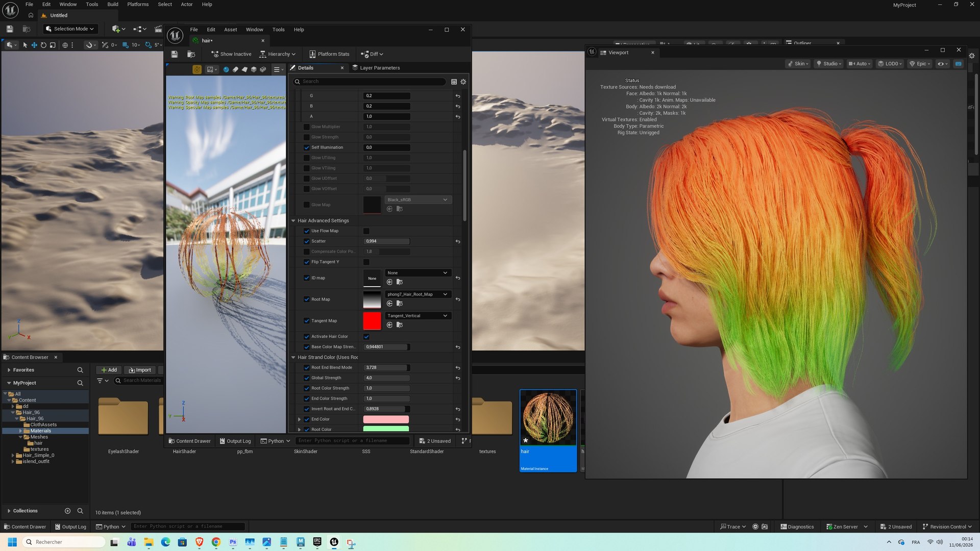This screenshot has width=980, height=551.
Task: Click the save icon in the hair material editor
Action: coord(175,54)
